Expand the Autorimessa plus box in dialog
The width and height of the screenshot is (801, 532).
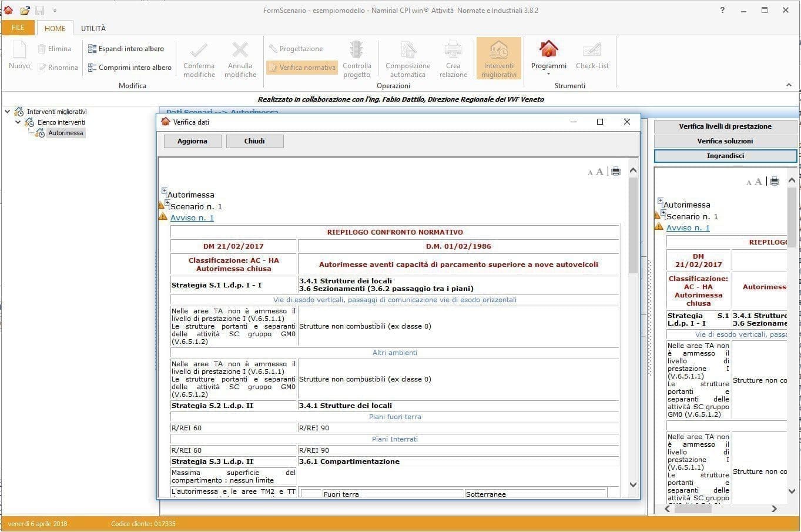[x=165, y=191]
